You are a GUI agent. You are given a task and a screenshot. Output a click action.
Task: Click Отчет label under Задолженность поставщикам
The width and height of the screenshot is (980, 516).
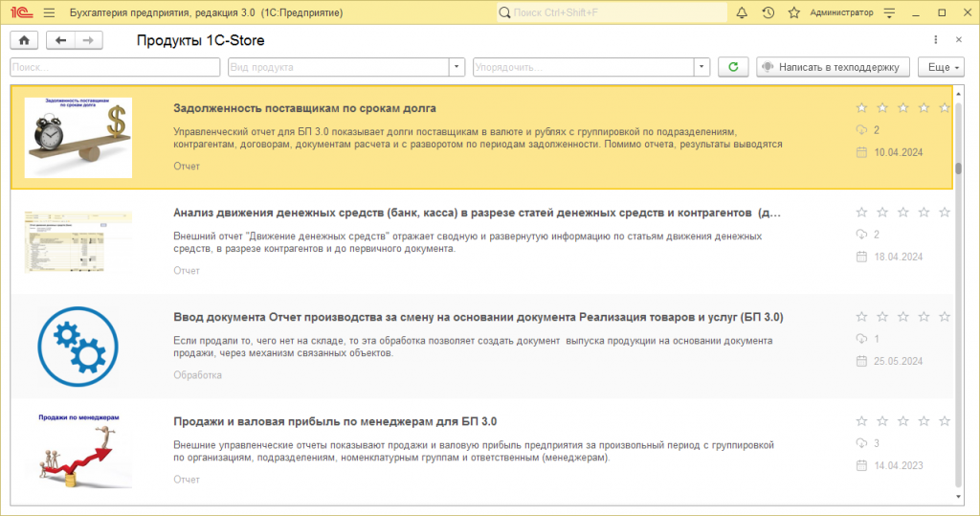coord(187,167)
